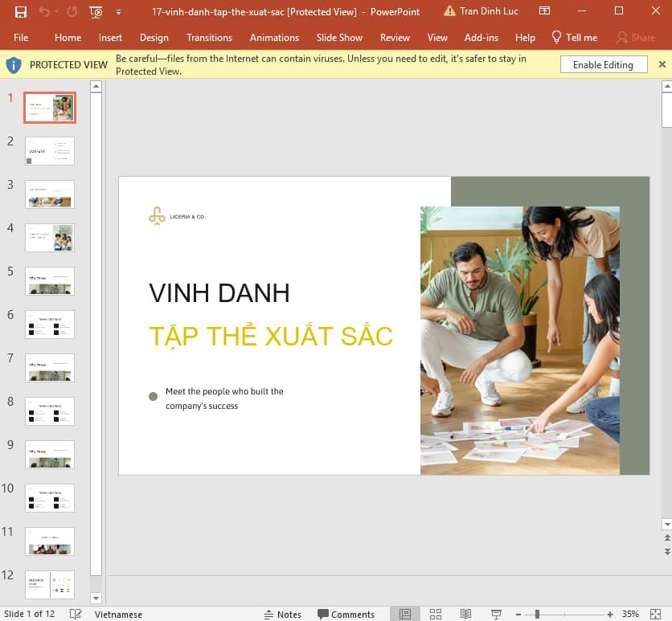Screen dimensions: 672x621
Task: Open the Notes pane
Action: coord(283,614)
